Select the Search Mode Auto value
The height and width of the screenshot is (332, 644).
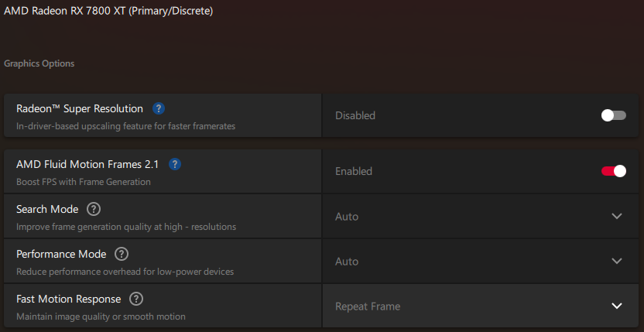pos(347,217)
